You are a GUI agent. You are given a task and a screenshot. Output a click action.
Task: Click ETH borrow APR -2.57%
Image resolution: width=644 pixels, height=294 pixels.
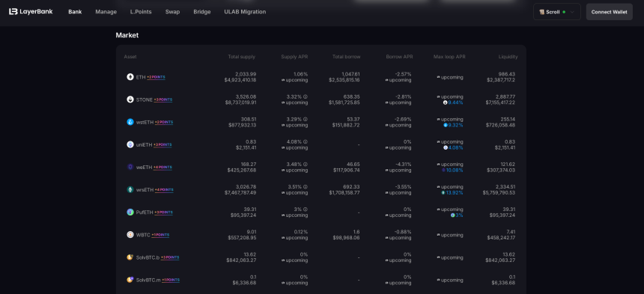[x=403, y=74]
